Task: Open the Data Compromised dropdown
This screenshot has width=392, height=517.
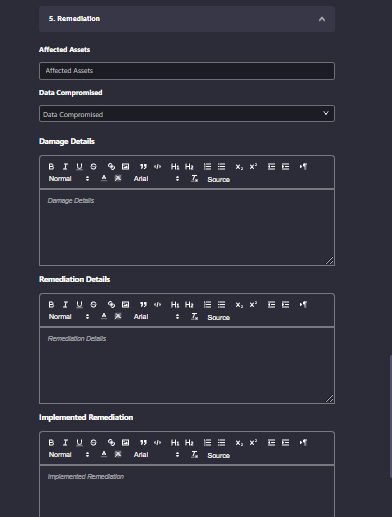Action: (187, 114)
